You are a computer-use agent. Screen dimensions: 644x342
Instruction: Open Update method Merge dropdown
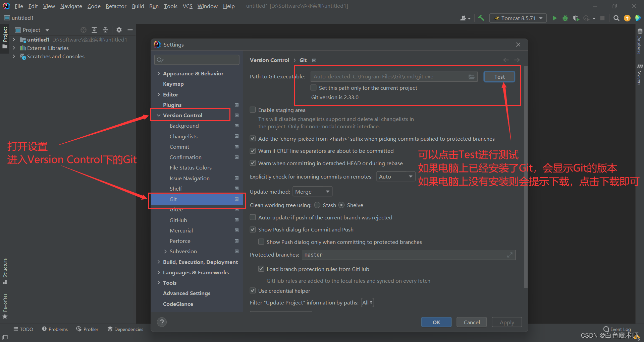[313, 192]
